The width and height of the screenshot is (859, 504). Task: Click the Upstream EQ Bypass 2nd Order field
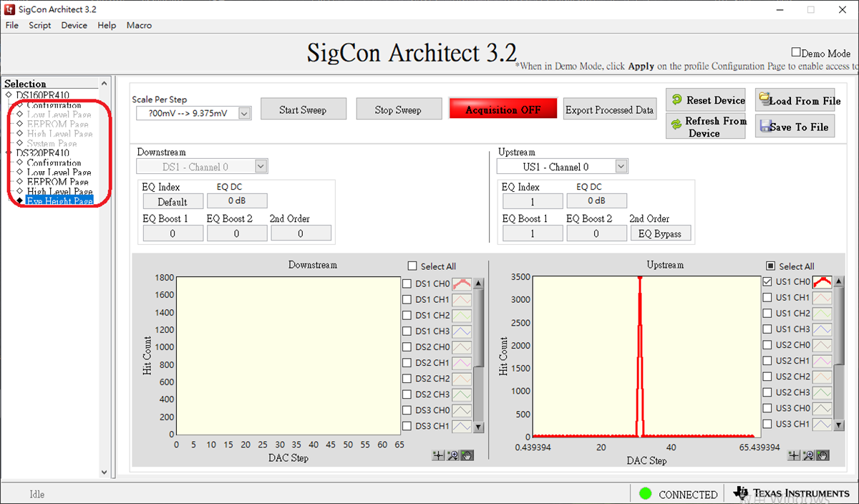[x=661, y=233]
